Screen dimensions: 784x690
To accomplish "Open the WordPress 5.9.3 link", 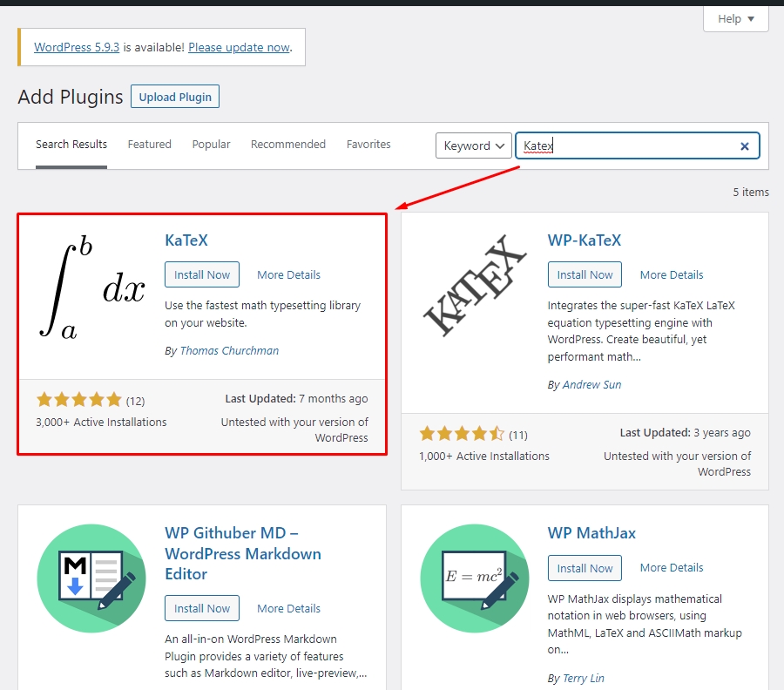I will 77,48.
